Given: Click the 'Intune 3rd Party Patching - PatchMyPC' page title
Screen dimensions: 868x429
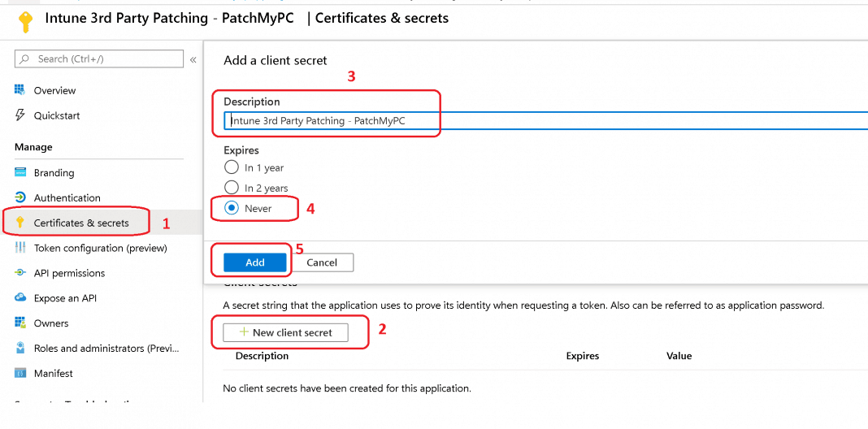Looking at the screenshot, I should click(169, 18).
